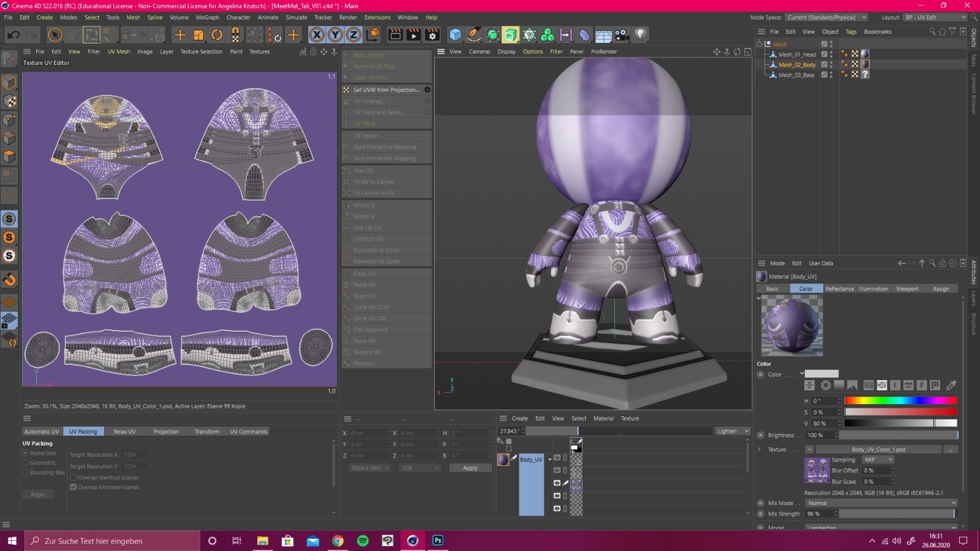Pick the eyedropper color picker icon
Viewport: 980px width, 551px height.
pos(951,385)
